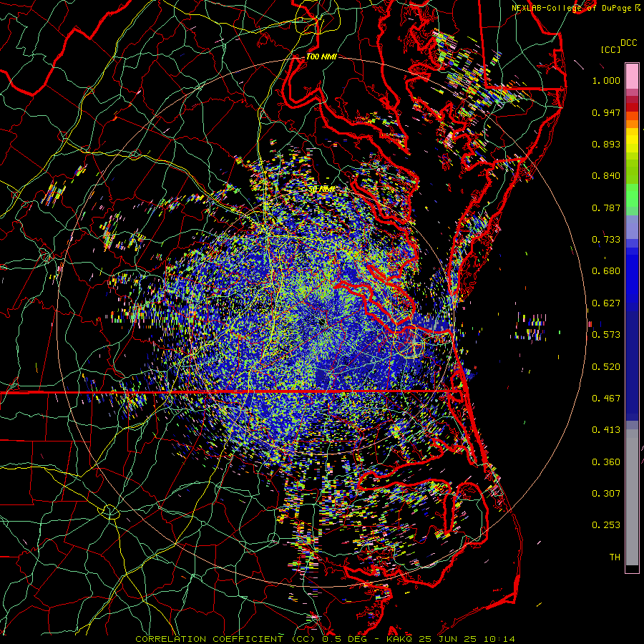Click the 100 NMI range ring label
The width and height of the screenshot is (644, 644).
[x=321, y=57]
